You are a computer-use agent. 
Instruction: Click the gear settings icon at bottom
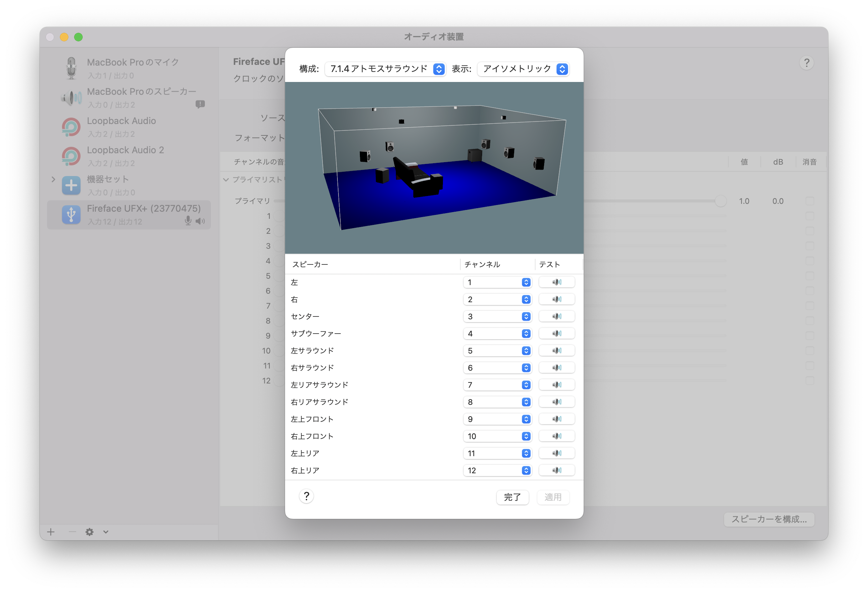[89, 532]
